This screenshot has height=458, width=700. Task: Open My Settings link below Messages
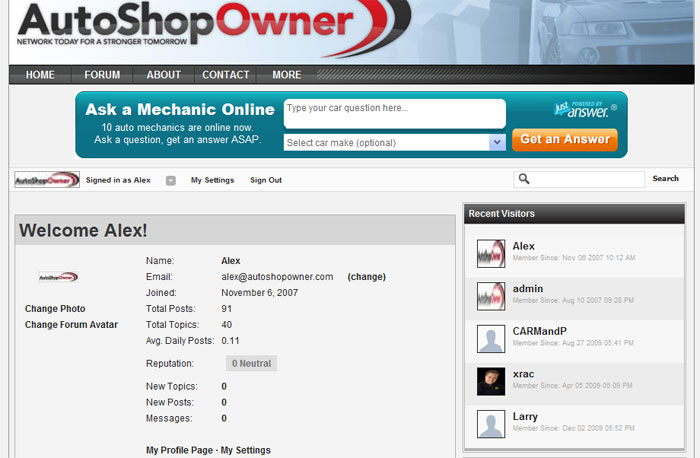point(246,450)
